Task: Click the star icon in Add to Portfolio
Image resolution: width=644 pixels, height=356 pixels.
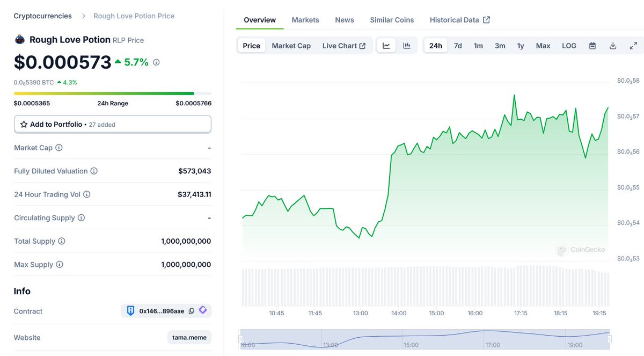Action: (24, 124)
